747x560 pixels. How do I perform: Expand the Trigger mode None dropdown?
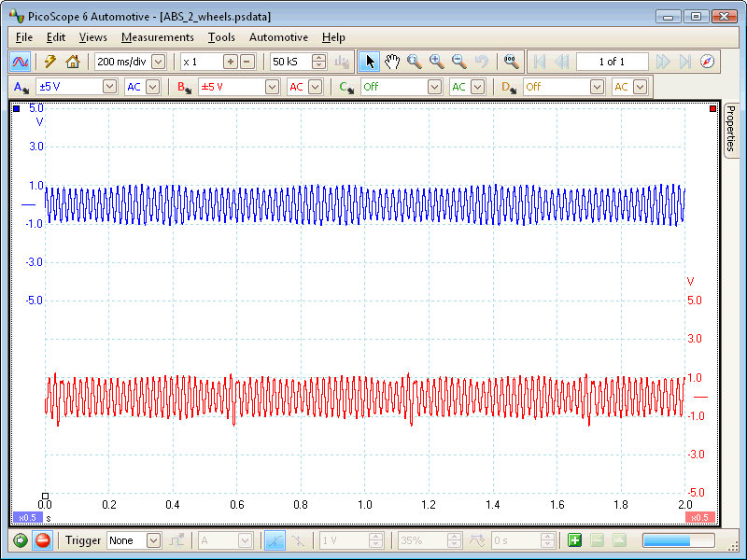[x=153, y=540]
